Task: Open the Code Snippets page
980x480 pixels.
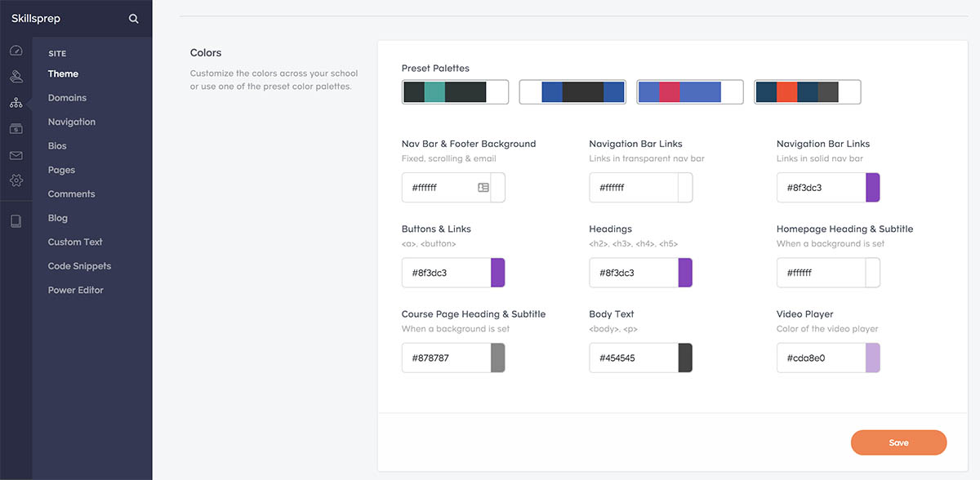Action: click(78, 265)
